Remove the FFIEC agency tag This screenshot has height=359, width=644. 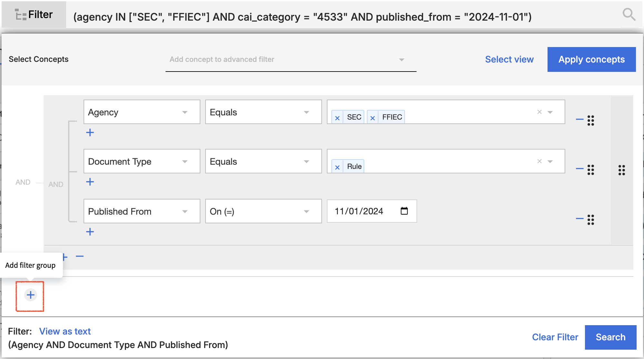(x=372, y=118)
